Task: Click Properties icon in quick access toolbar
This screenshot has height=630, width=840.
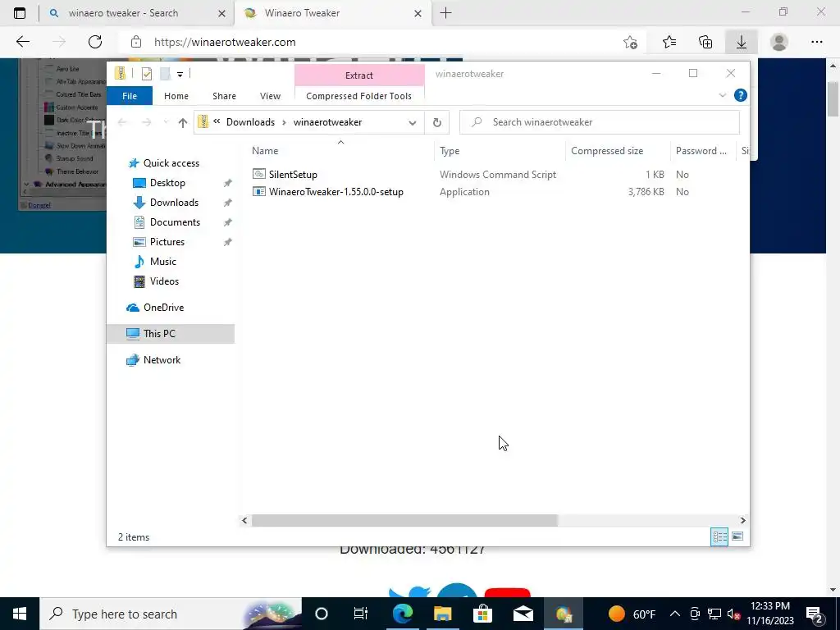Action: [146, 74]
